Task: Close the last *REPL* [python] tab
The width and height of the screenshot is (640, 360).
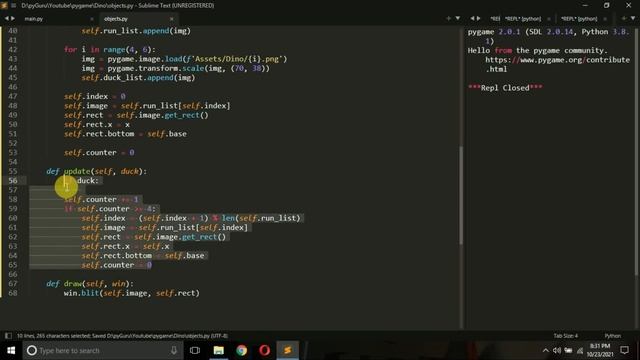Action: [x=605, y=19]
